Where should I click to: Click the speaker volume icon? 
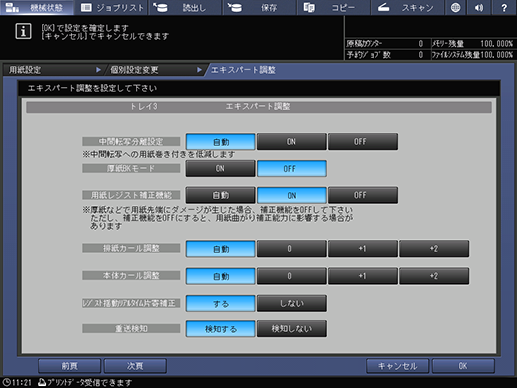479,7
